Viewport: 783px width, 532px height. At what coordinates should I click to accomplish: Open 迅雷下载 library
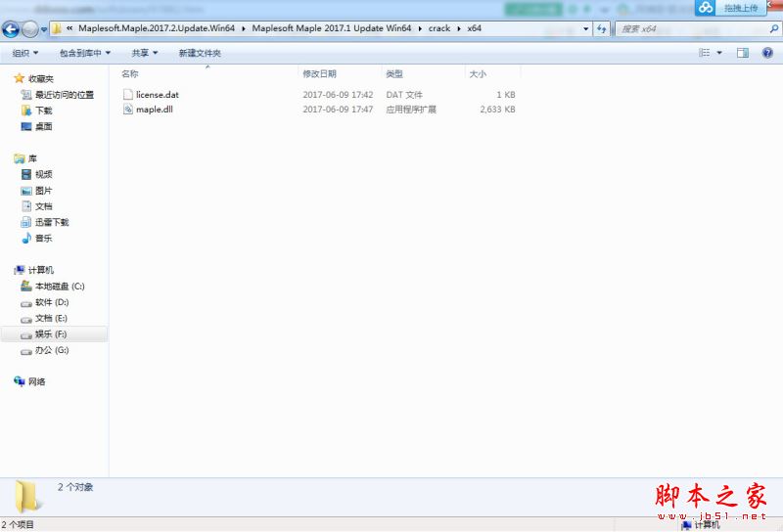(52, 222)
